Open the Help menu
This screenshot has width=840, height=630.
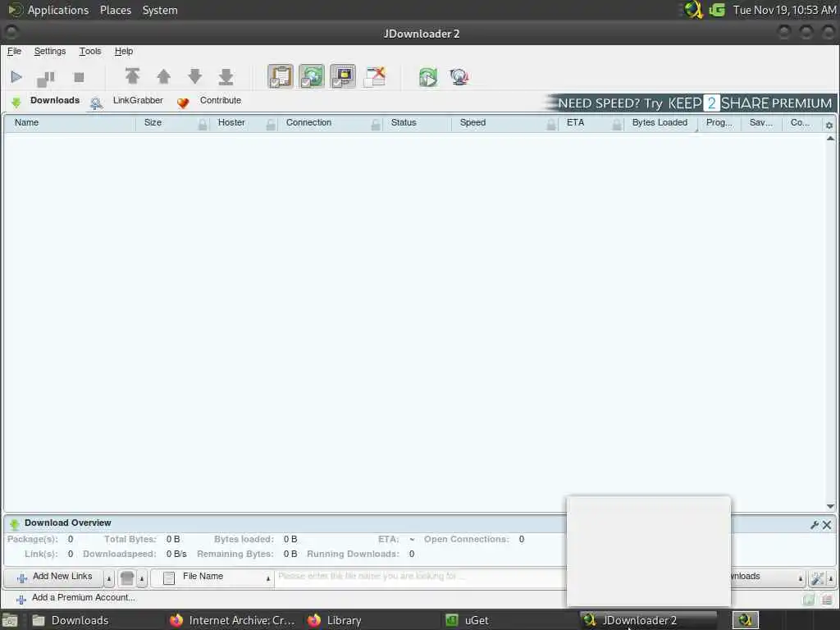click(x=124, y=51)
